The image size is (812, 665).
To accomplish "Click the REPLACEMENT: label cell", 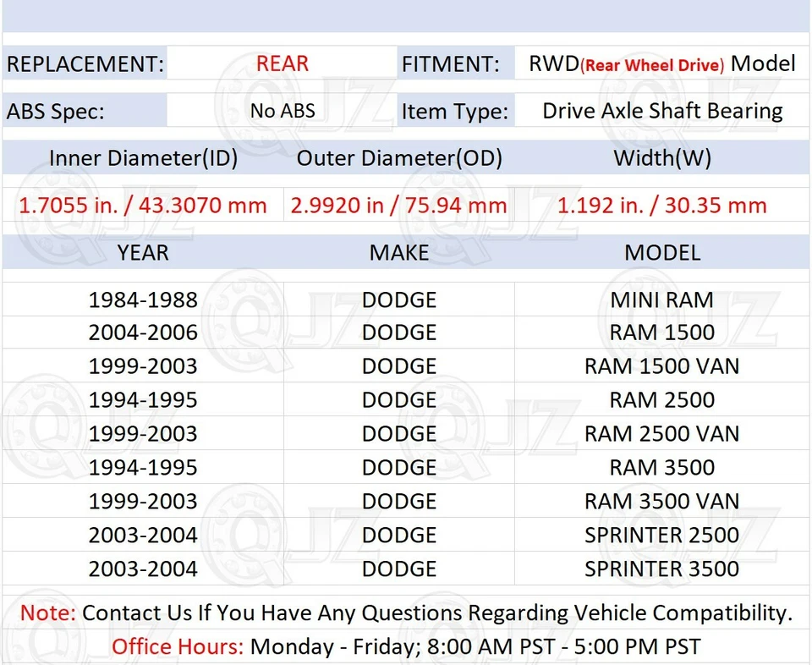I will [x=85, y=63].
